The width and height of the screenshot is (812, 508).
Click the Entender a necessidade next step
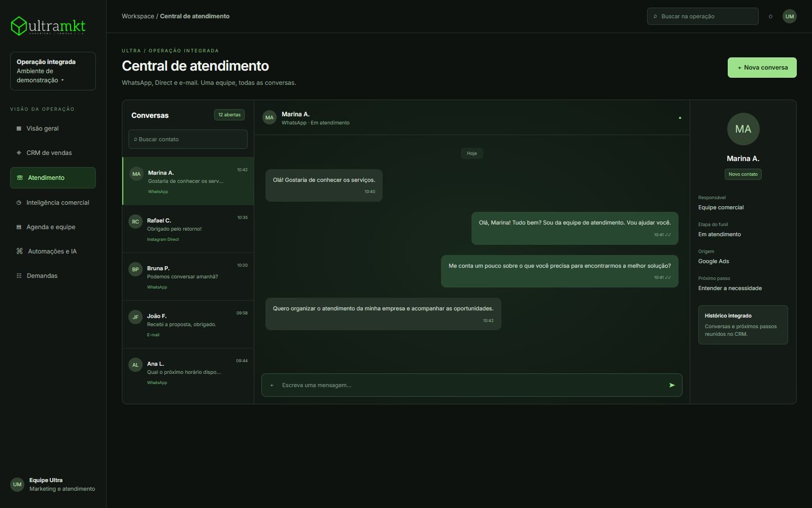(730, 288)
